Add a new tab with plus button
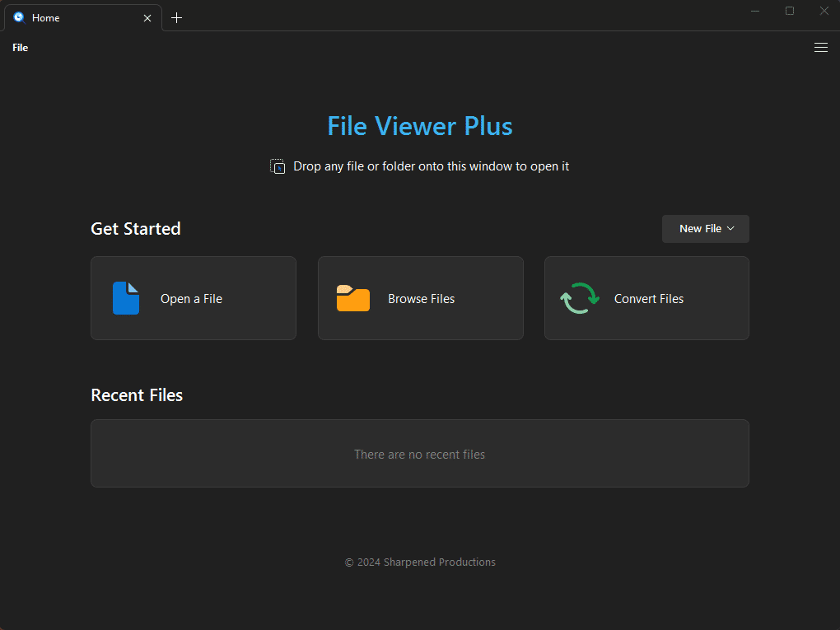This screenshot has height=630, width=840. (176, 18)
